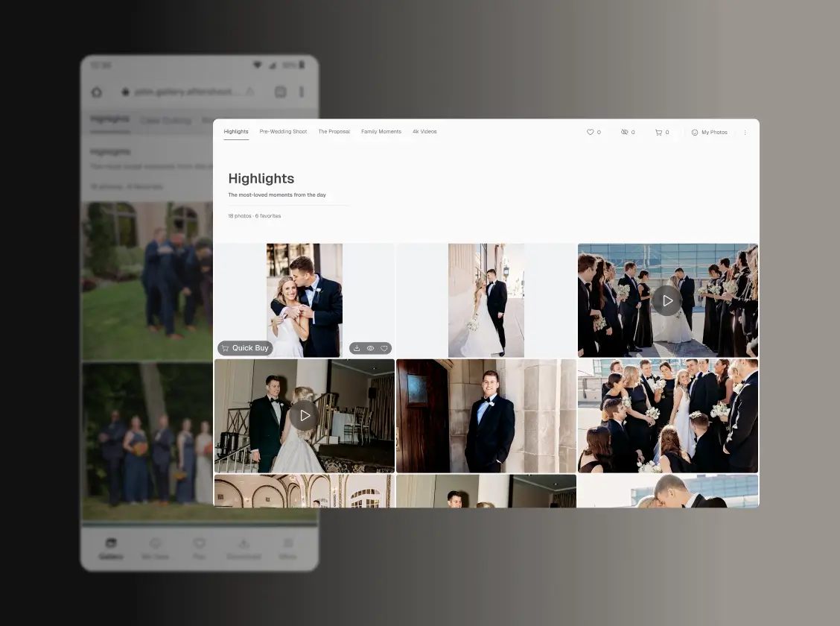Select the download icon on the first wedding photo
This screenshot has width=840, height=626.
tap(356, 348)
